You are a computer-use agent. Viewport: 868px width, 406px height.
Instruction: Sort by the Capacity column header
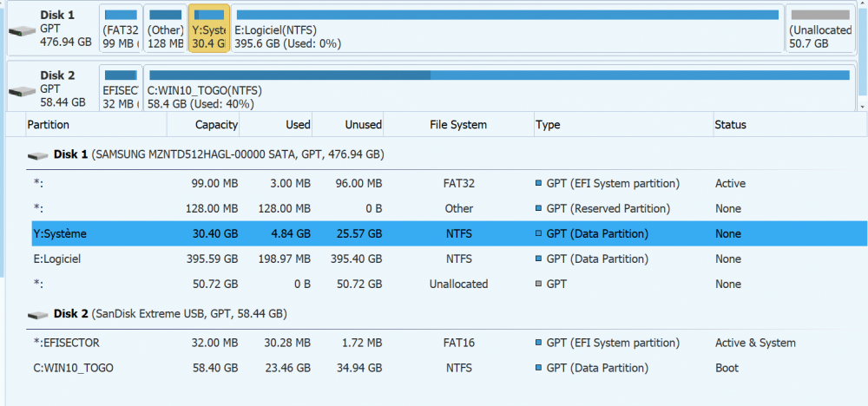pos(216,125)
